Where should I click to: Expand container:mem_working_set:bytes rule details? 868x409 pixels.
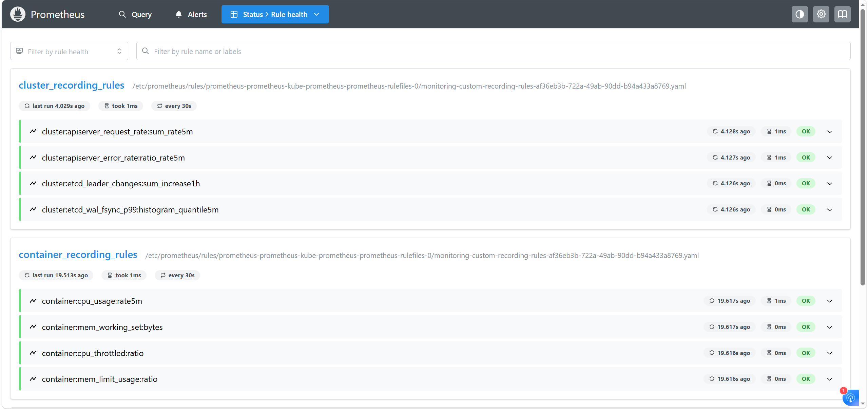[x=830, y=327]
